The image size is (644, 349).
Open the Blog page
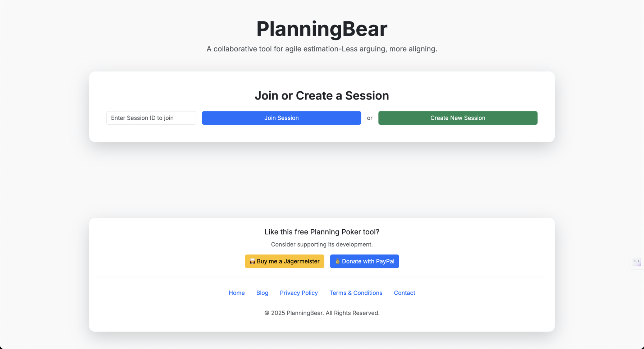(262, 293)
